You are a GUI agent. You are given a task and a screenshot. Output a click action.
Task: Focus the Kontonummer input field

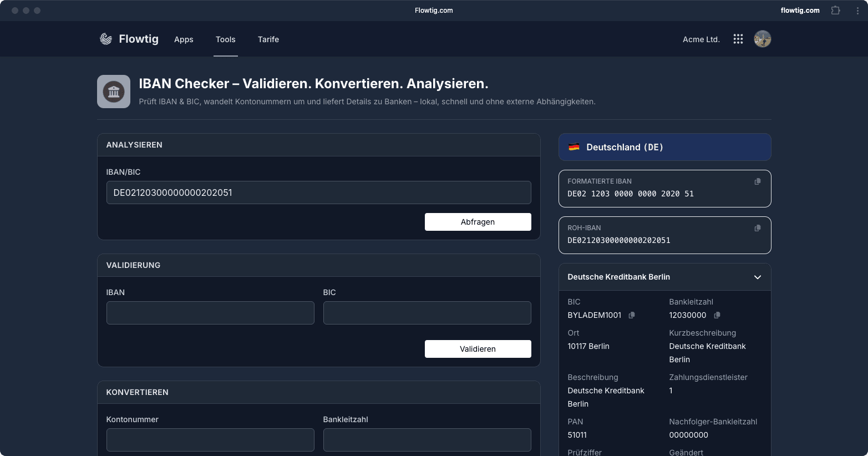tap(210, 440)
